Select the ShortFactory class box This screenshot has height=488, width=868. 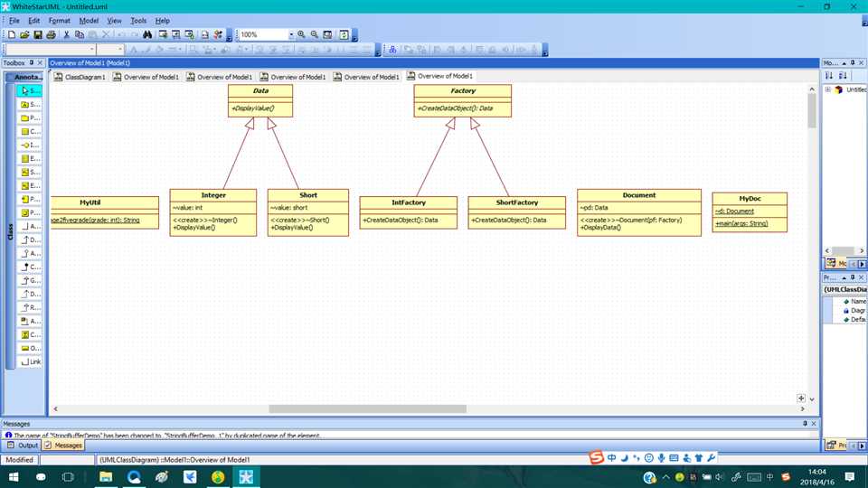pos(517,212)
